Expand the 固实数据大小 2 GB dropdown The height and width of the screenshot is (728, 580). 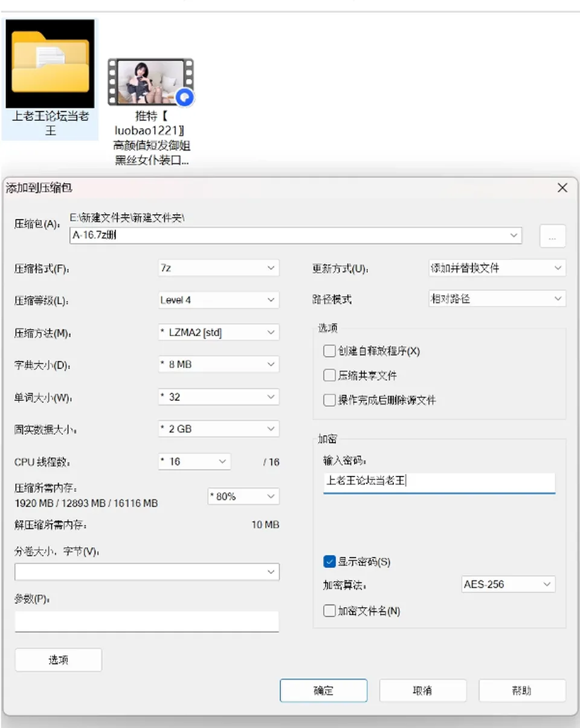219,429
